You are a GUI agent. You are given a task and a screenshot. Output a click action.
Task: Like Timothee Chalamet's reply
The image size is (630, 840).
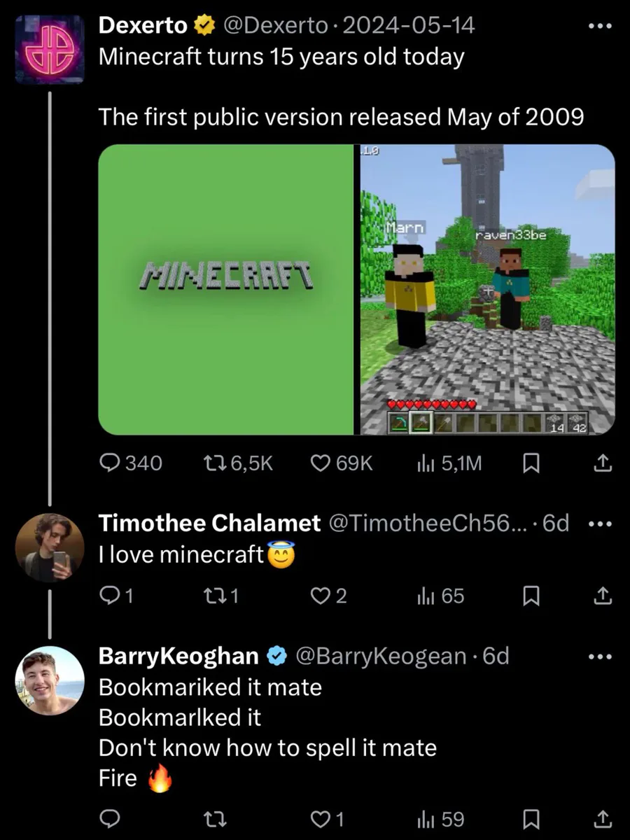pyautogui.click(x=320, y=596)
